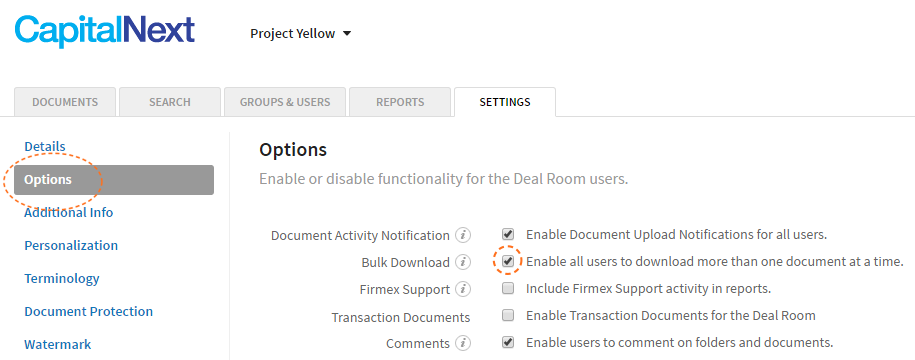Image resolution: width=915 pixels, height=360 pixels.
Task: Uncheck the Comments on folders checkbox
Action: (x=508, y=342)
